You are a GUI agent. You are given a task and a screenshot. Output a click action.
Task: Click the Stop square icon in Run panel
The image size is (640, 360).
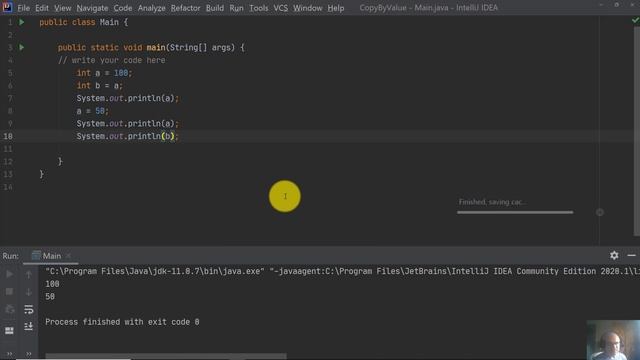[x=9, y=291]
